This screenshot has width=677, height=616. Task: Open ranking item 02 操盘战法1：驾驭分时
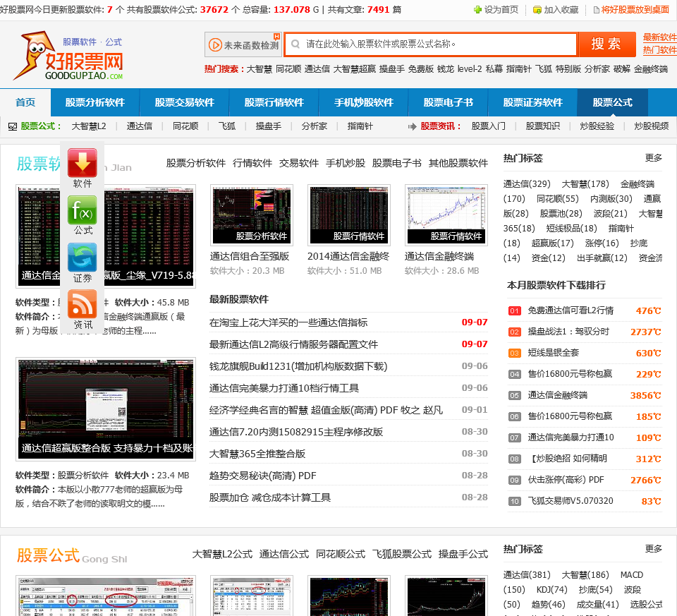point(568,332)
